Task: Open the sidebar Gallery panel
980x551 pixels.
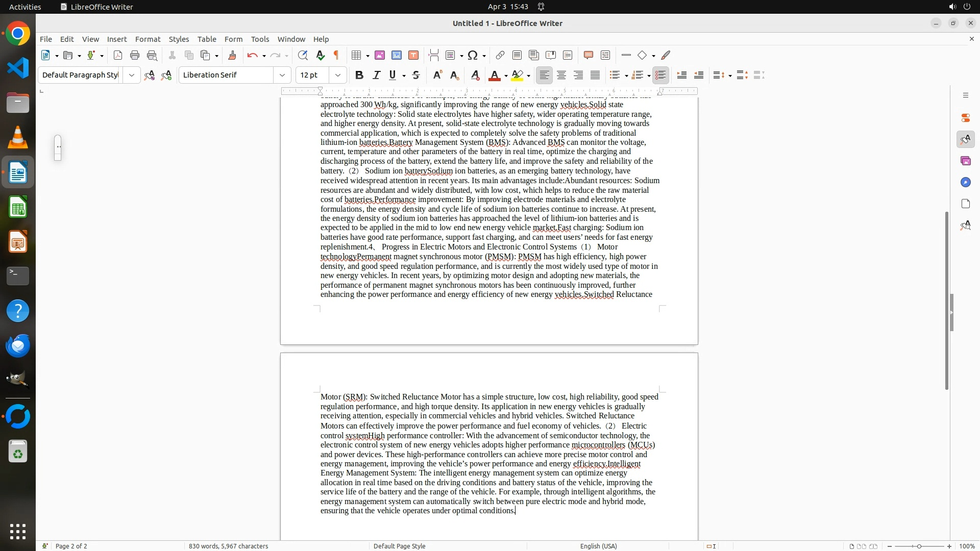Action: [x=965, y=161]
